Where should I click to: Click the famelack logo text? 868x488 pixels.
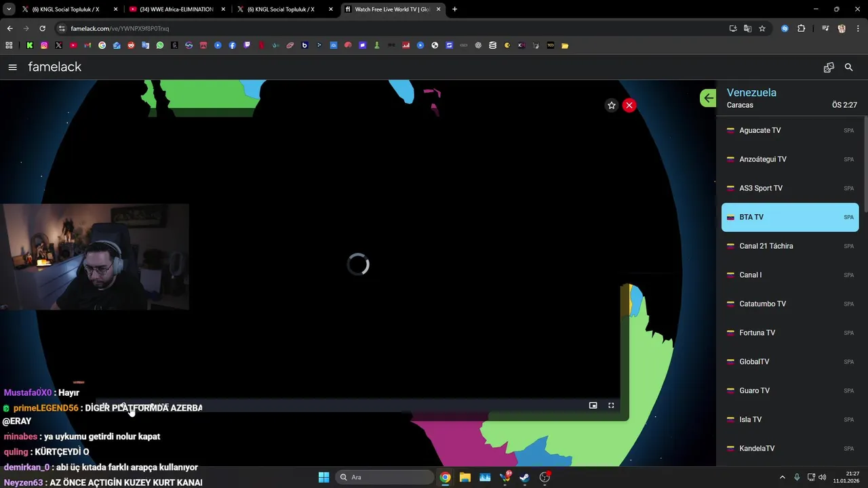click(55, 67)
